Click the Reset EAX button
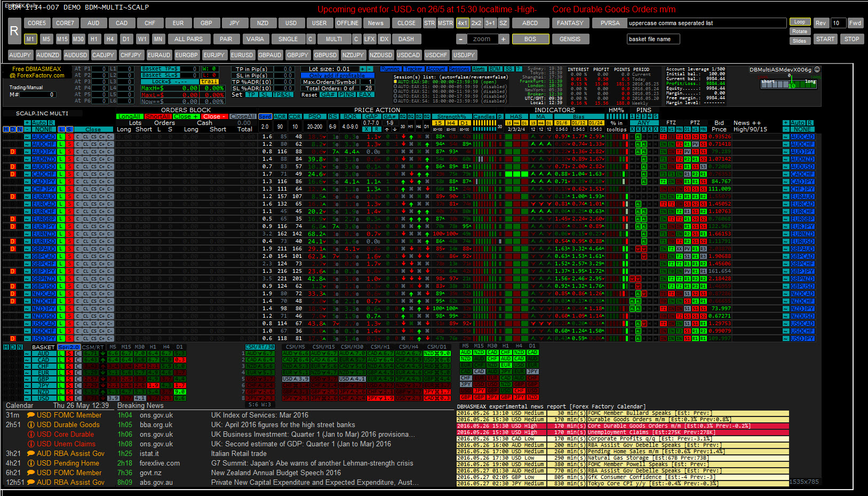Image resolution: width=868 pixels, height=496 pixels. 365,95
